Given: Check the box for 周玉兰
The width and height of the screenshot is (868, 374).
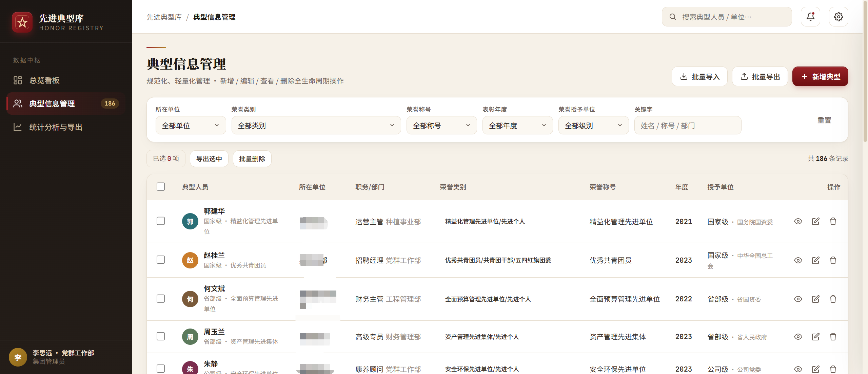Looking at the screenshot, I should (161, 336).
